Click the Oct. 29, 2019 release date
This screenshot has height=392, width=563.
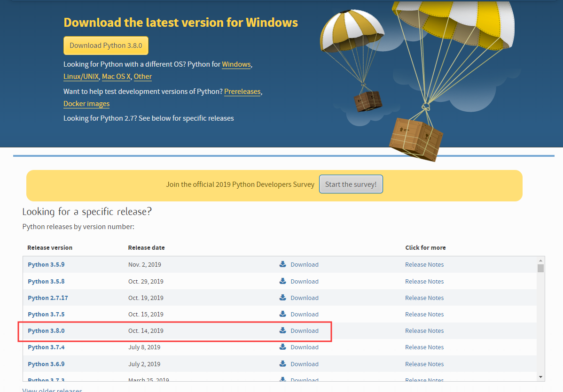(x=146, y=282)
